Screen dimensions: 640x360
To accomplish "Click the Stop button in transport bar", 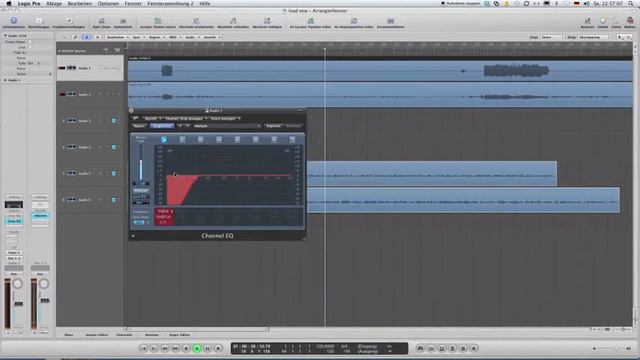I will point(186,348).
